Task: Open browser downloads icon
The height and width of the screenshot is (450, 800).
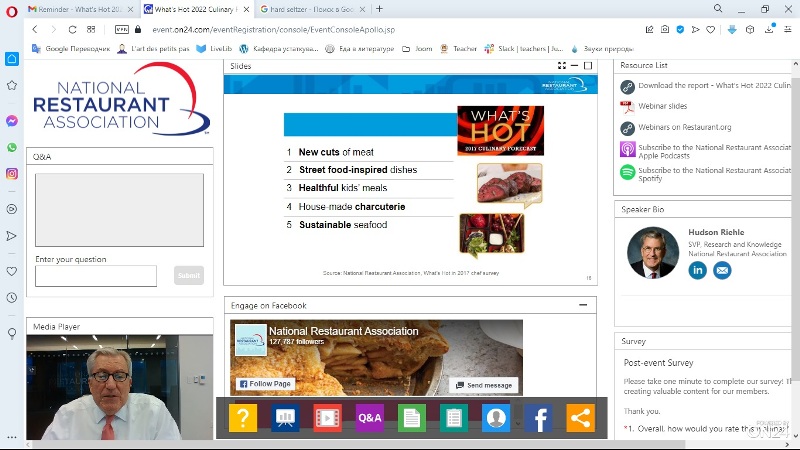Action: [x=769, y=29]
